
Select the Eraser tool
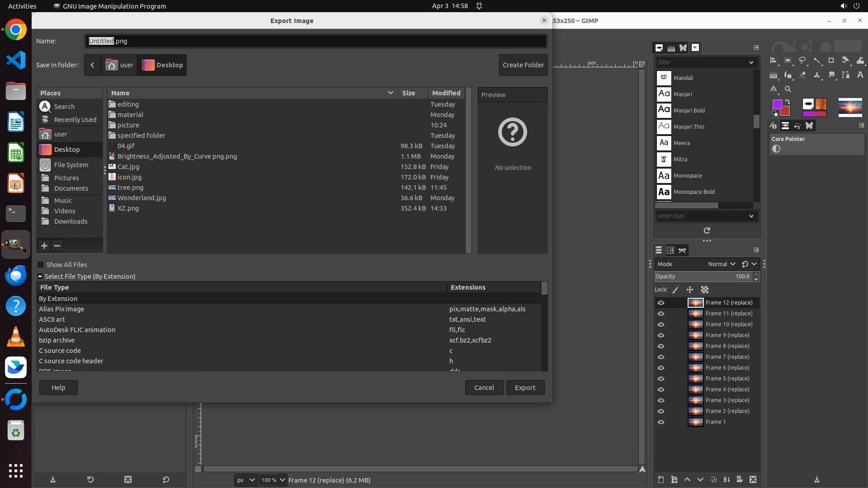point(802,75)
